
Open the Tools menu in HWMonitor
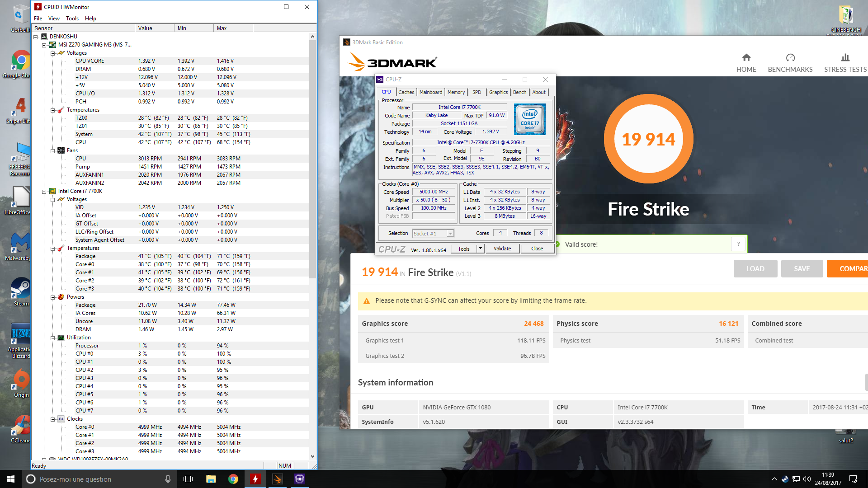(72, 19)
